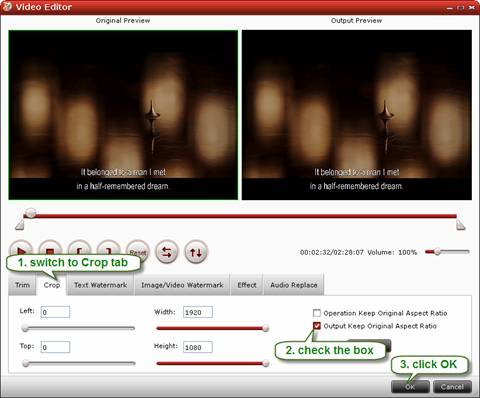Viewport: 480px width, 398px height.
Task: Switch to the Effect tab
Action: 247,285
